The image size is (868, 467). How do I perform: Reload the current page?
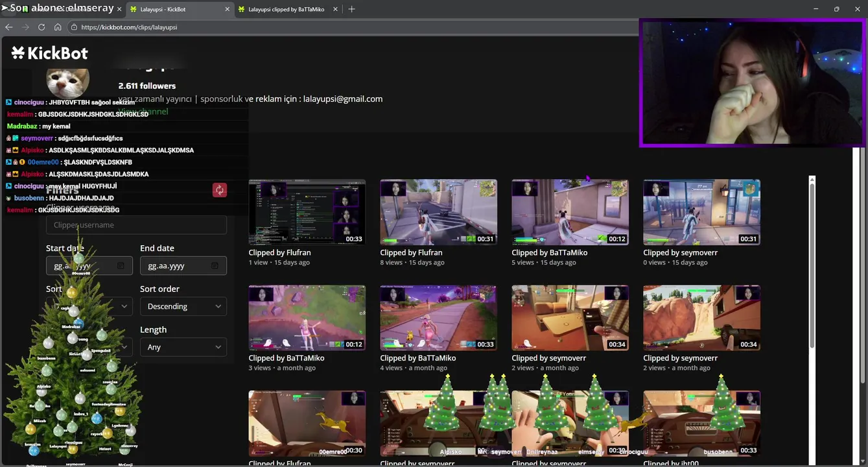tap(41, 27)
